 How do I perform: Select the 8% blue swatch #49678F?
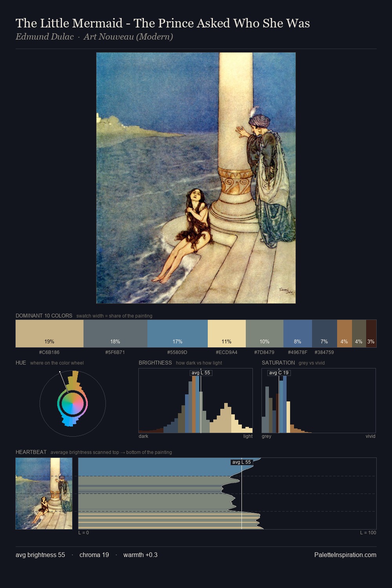tap(298, 334)
